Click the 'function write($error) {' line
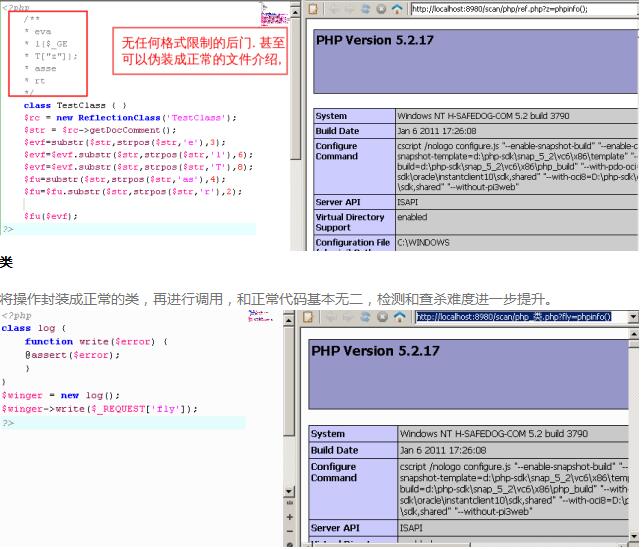This screenshot has height=549, width=641. [96, 342]
